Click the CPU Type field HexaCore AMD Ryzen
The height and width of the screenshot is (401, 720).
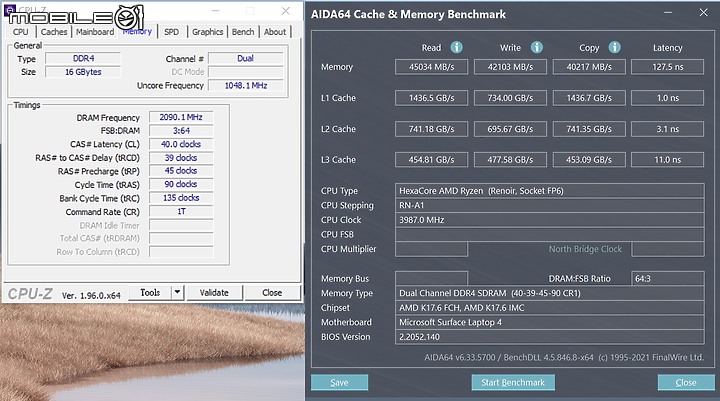point(550,191)
